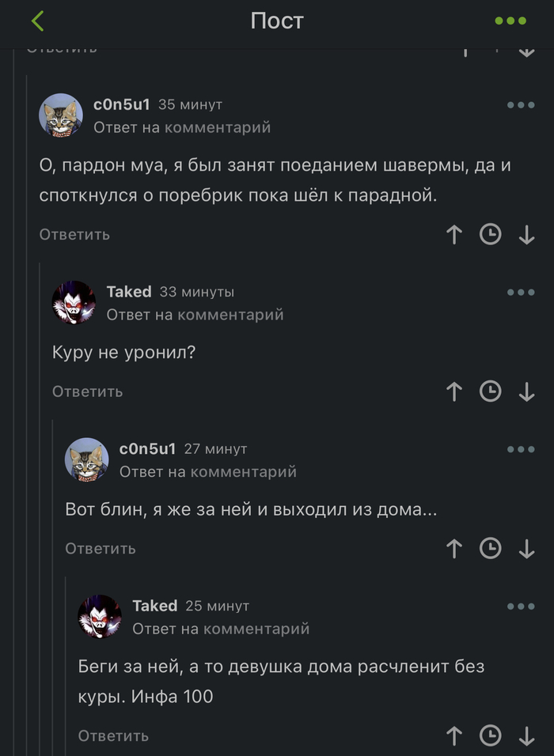
Task: Open options menu for c0n5u1's 35-minute comment
Action: [x=521, y=105]
